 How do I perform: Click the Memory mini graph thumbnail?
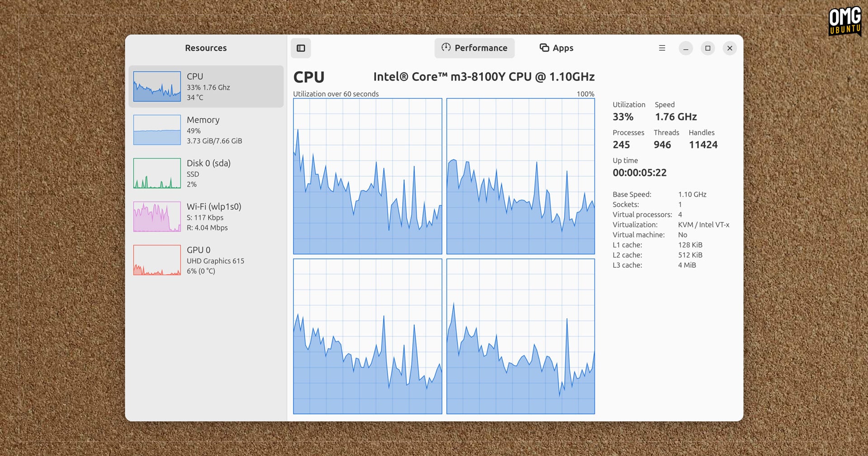(157, 130)
